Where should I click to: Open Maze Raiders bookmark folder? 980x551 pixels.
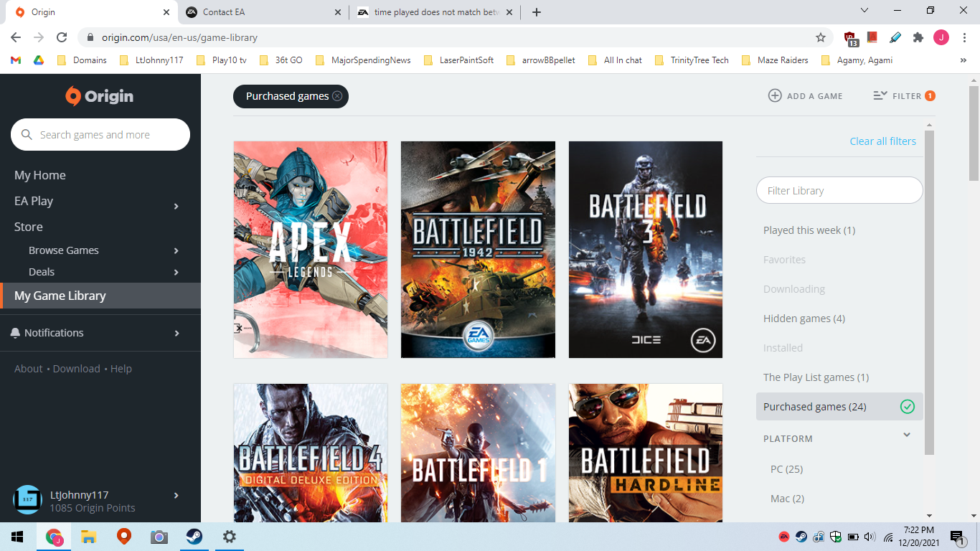click(x=775, y=60)
